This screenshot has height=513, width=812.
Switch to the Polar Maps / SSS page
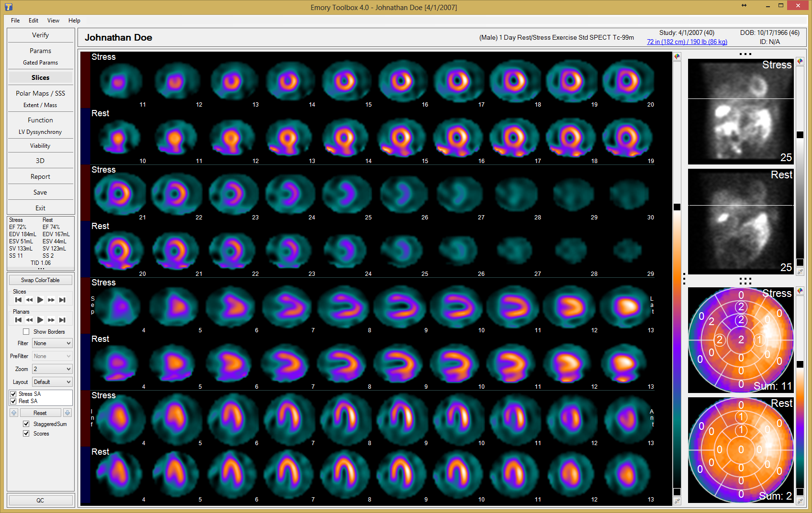pos(41,93)
